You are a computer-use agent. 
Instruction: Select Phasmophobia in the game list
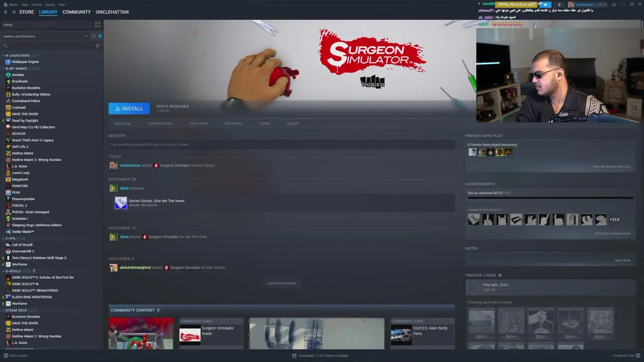pyautogui.click(x=23, y=199)
